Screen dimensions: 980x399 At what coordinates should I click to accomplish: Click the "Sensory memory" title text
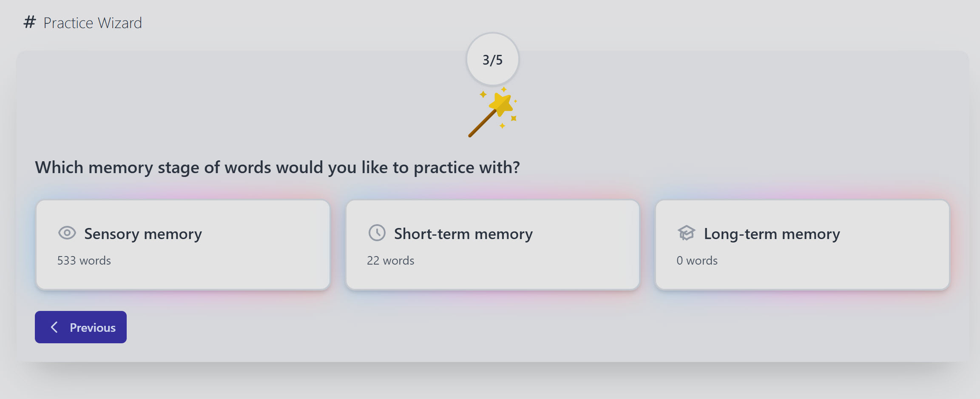tap(143, 234)
